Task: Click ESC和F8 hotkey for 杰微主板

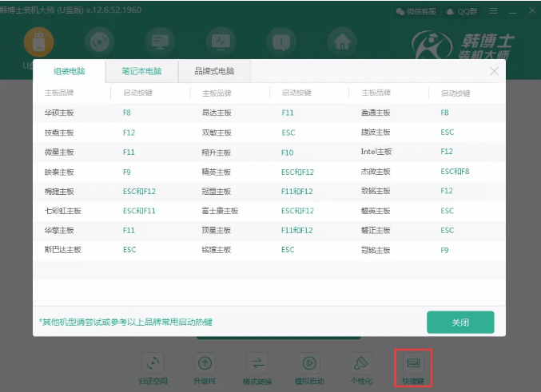Action: pyautogui.click(x=455, y=172)
